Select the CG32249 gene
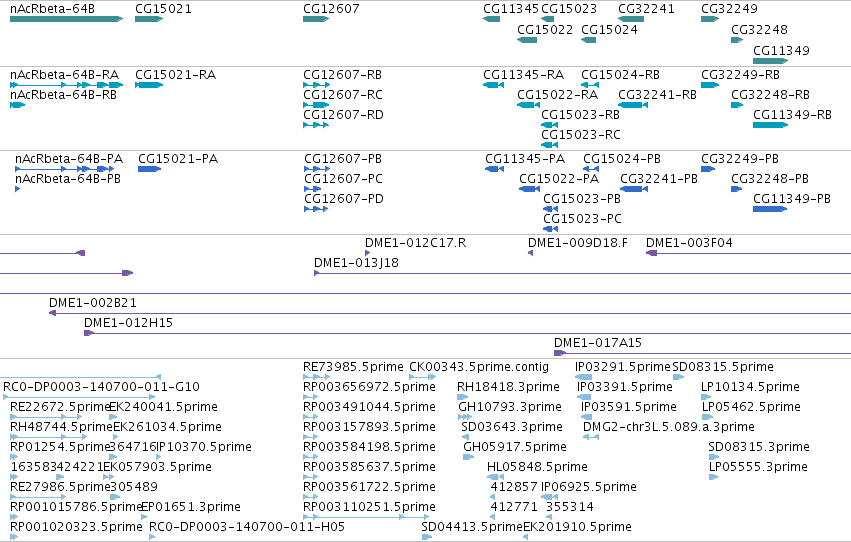The height and width of the screenshot is (542, 851). 710,19
